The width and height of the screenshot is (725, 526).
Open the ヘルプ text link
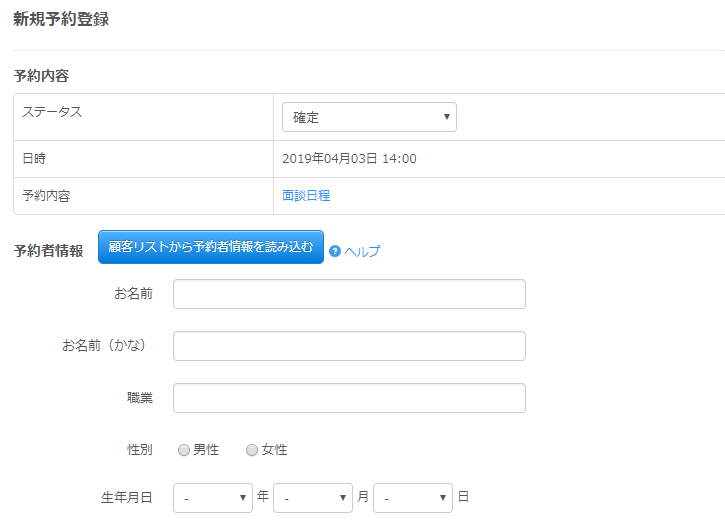362,252
